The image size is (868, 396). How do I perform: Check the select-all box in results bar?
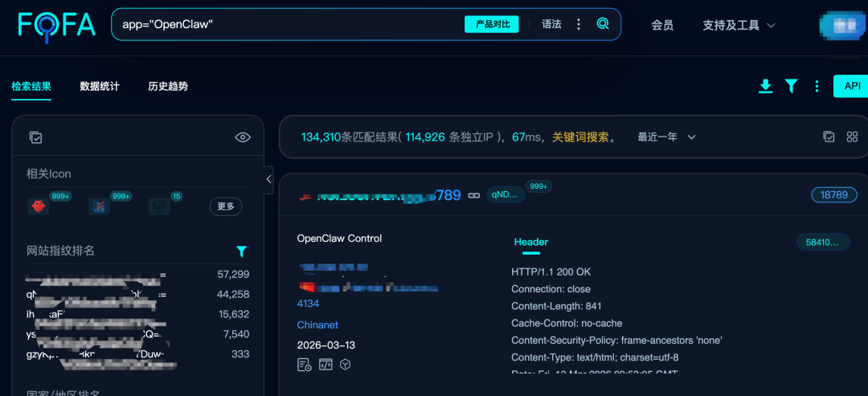click(x=829, y=137)
